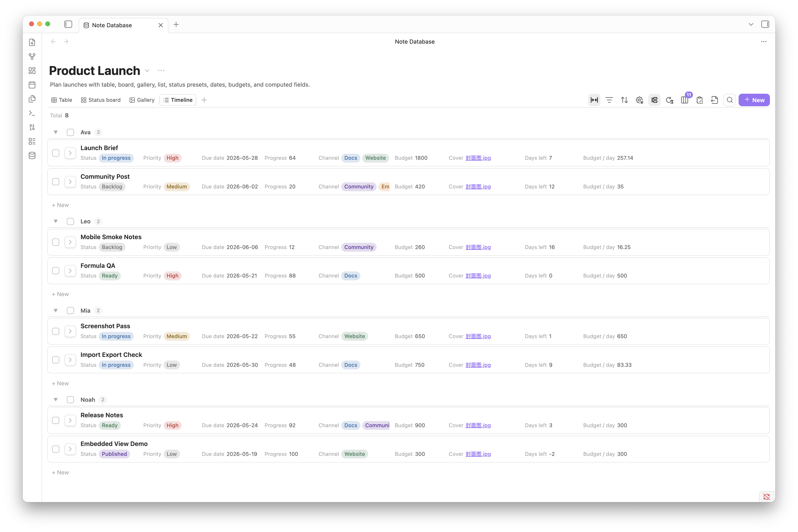Select the Timeline view tab

[178, 100]
